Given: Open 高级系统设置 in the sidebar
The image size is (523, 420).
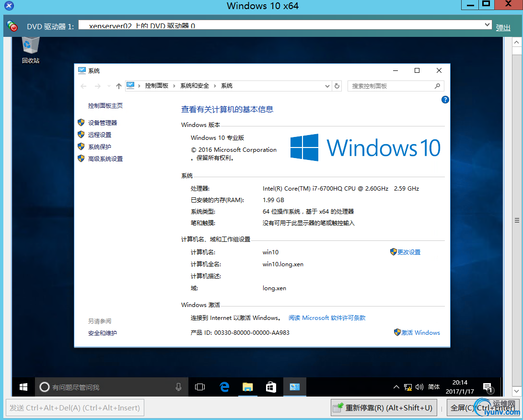Looking at the screenshot, I should 105,159.
